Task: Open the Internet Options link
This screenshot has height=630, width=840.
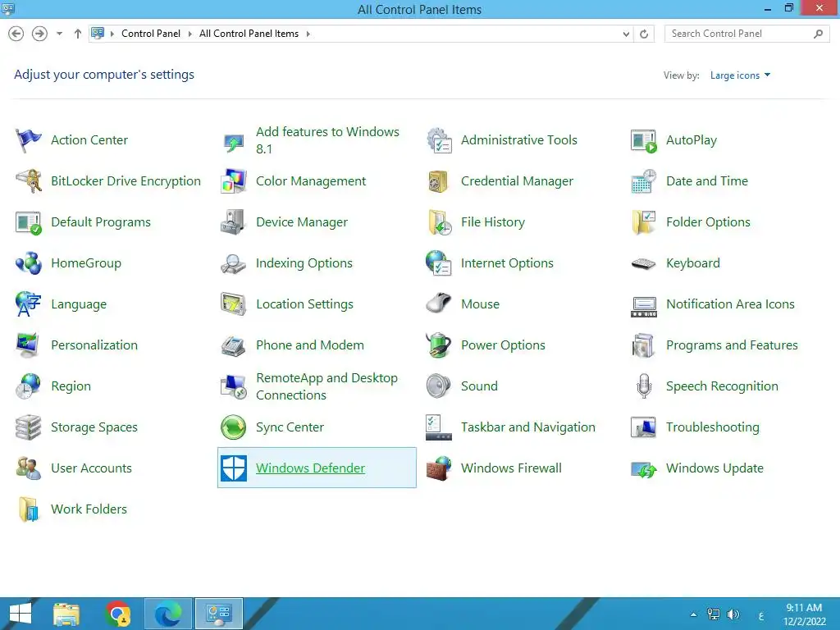Action: point(507,263)
